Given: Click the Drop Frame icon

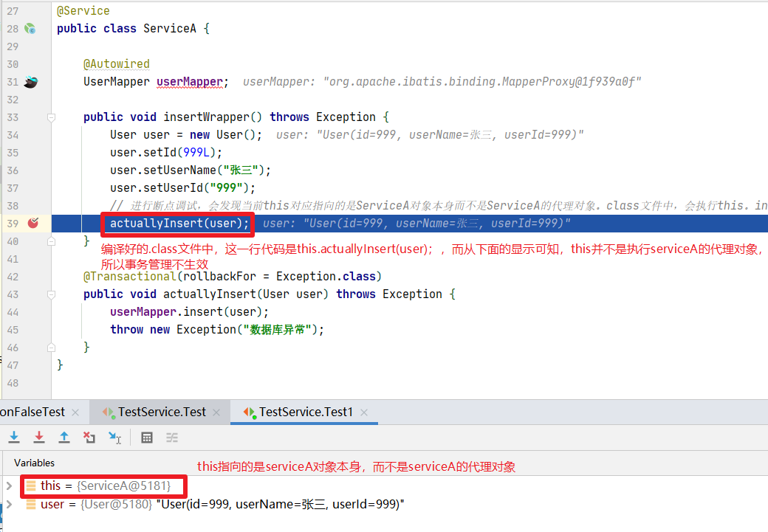Looking at the screenshot, I should [x=89, y=438].
